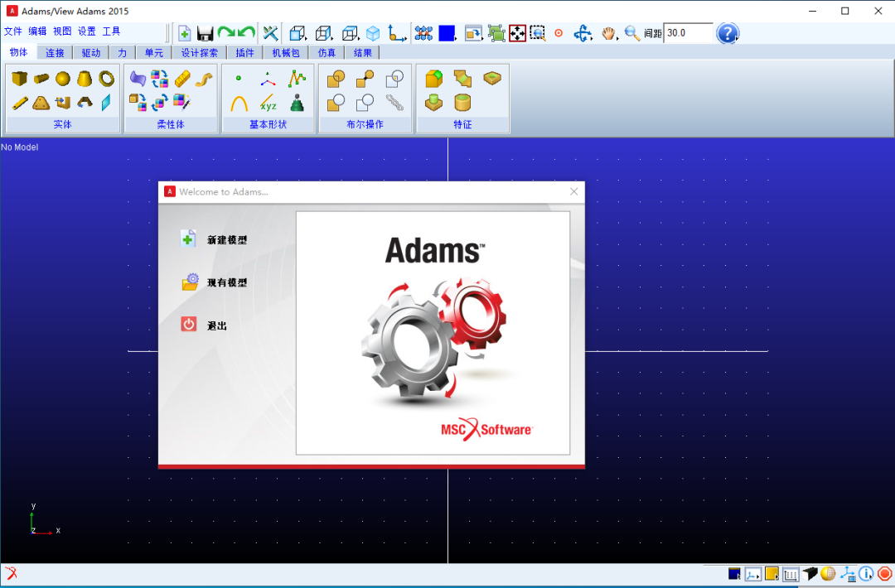Choose the spline curve tool
Screen dimensions: 895x588
[x=239, y=104]
